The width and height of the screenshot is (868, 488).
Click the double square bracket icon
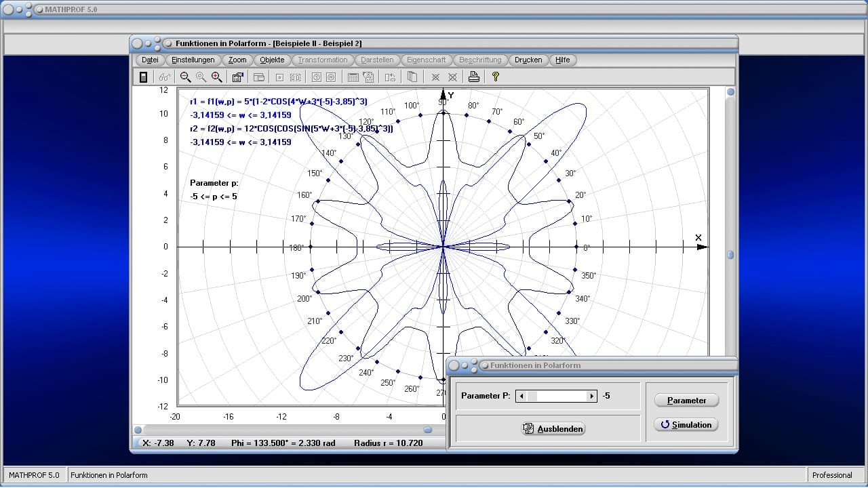(295, 77)
